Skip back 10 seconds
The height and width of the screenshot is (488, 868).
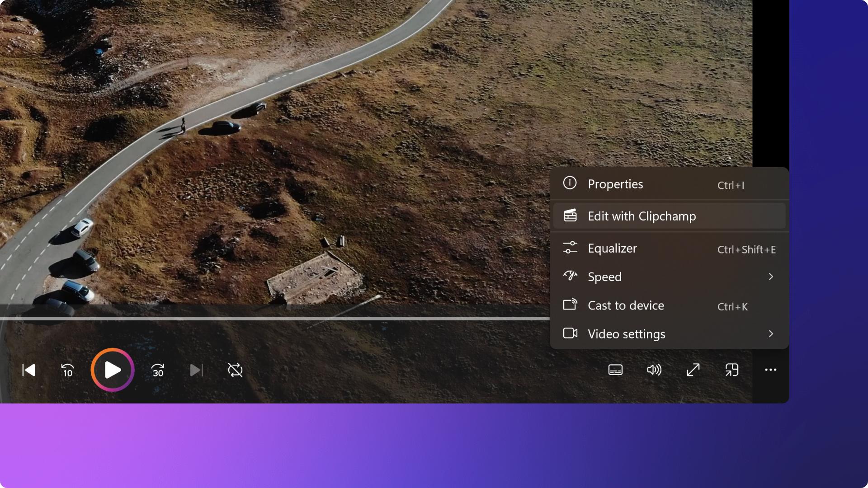[67, 370]
